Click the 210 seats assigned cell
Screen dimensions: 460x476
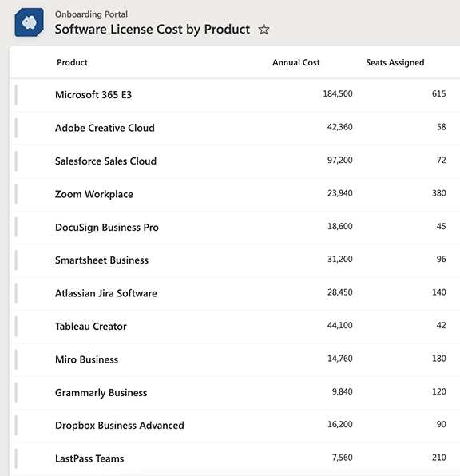pos(438,457)
